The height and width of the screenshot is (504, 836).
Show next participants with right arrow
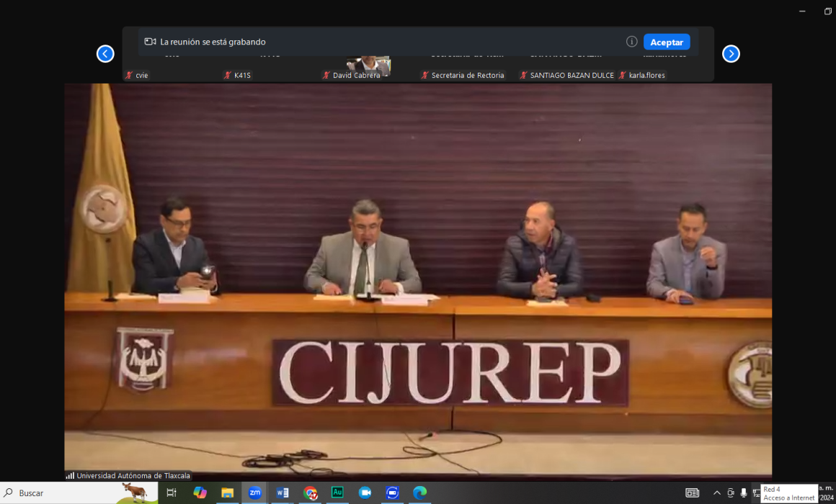coord(731,54)
